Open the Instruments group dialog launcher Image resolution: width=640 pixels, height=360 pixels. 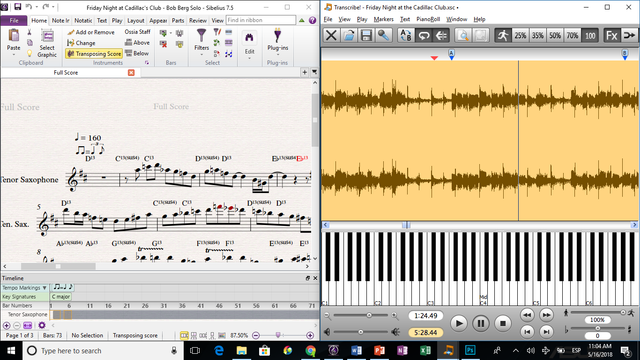(x=147, y=63)
